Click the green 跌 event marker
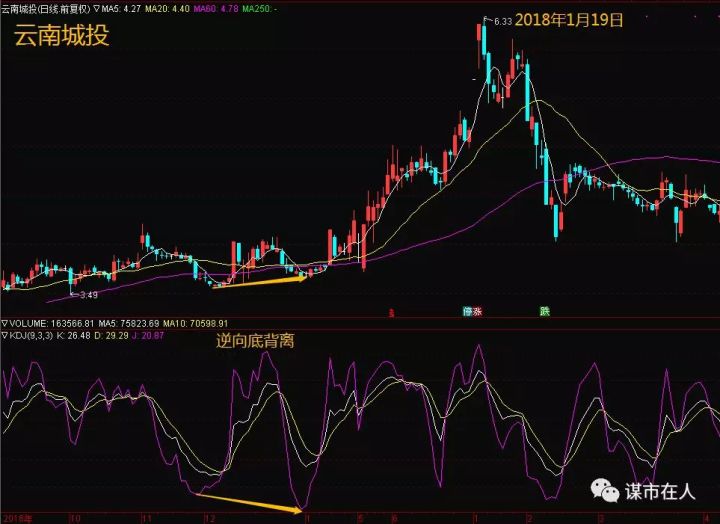Viewport: 720px width, 524px height. click(545, 311)
